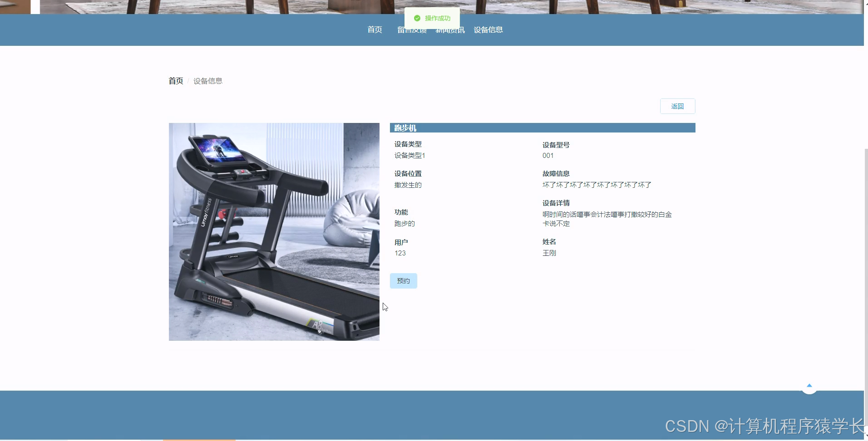This screenshot has height=441, width=868.
Task: Click the CSDN watermark link
Action: click(x=763, y=426)
